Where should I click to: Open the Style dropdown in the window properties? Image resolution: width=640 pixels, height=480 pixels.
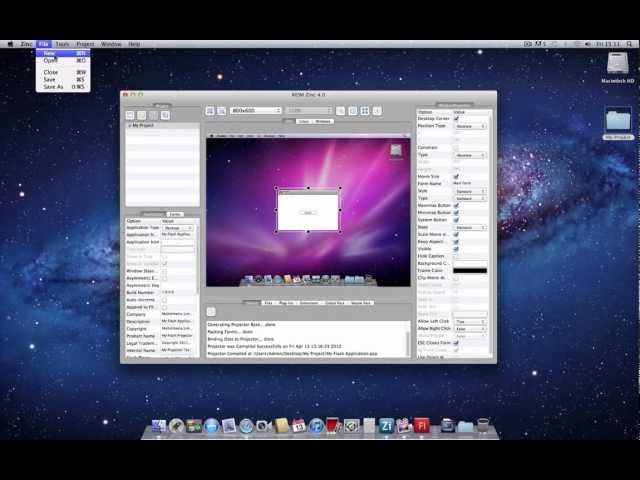point(470,191)
